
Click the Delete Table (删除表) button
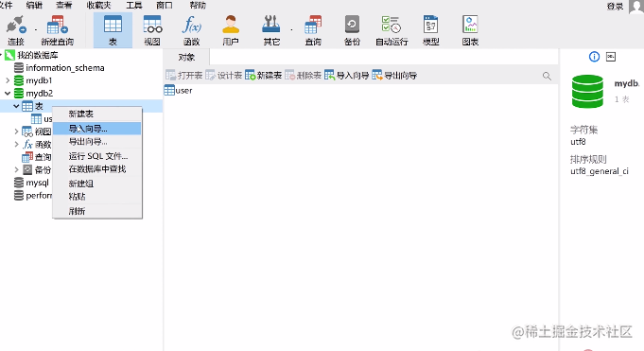[x=303, y=76]
